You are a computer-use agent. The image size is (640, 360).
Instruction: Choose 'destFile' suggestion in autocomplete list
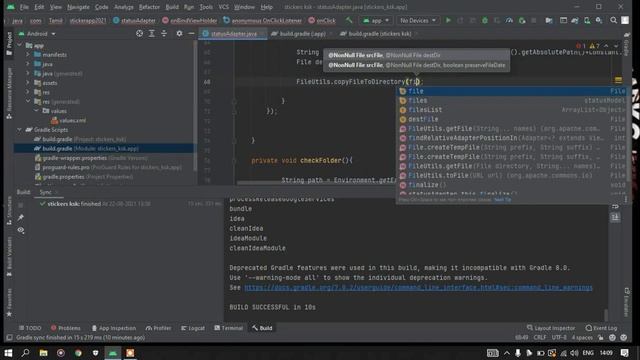512,119
